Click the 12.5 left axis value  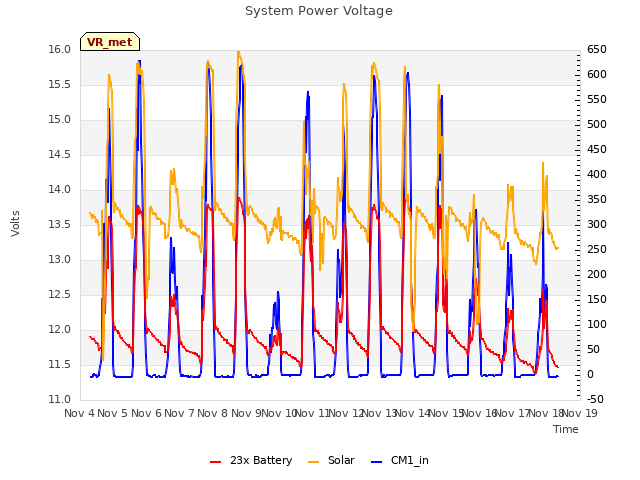click(x=60, y=295)
